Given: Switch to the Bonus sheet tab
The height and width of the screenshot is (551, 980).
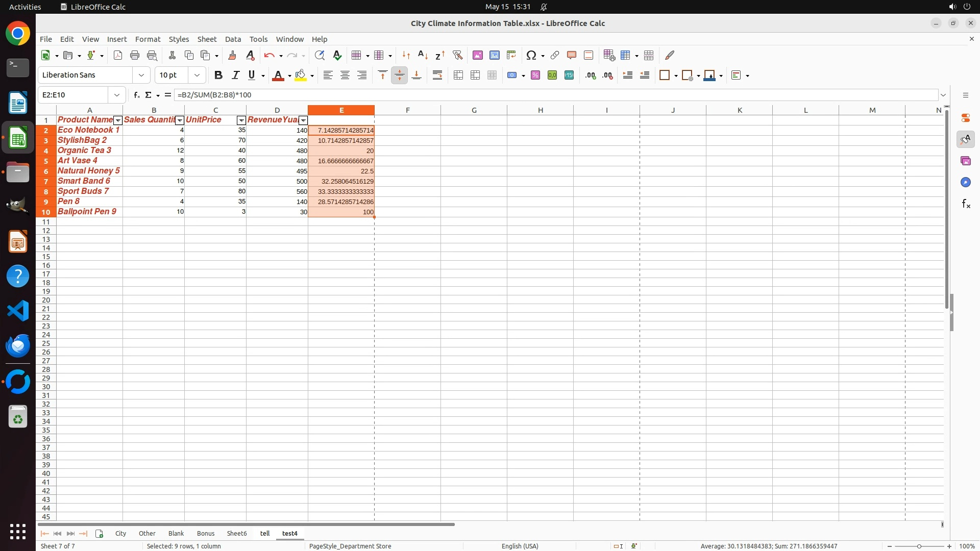Looking at the screenshot, I should click(x=205, y=533).
